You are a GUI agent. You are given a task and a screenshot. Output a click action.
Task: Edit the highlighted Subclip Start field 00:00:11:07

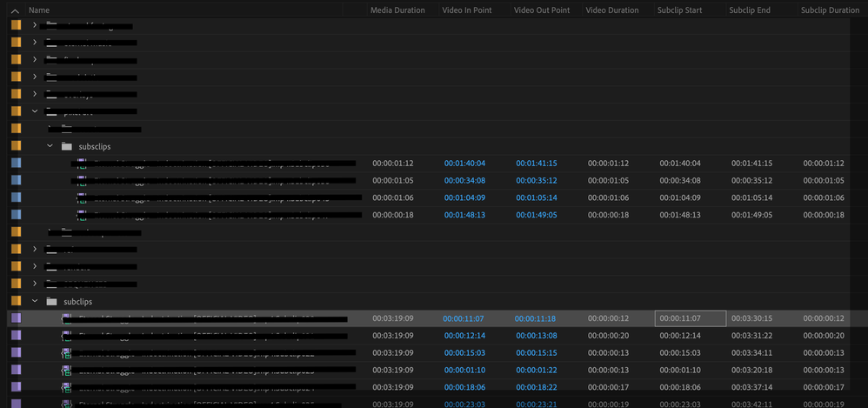[x=691, y=318]
